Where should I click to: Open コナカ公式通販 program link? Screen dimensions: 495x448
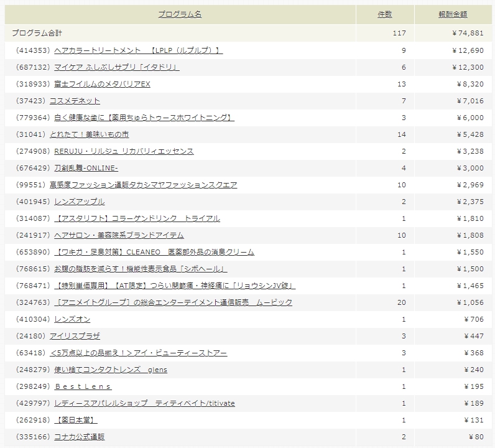pos(79,437)
